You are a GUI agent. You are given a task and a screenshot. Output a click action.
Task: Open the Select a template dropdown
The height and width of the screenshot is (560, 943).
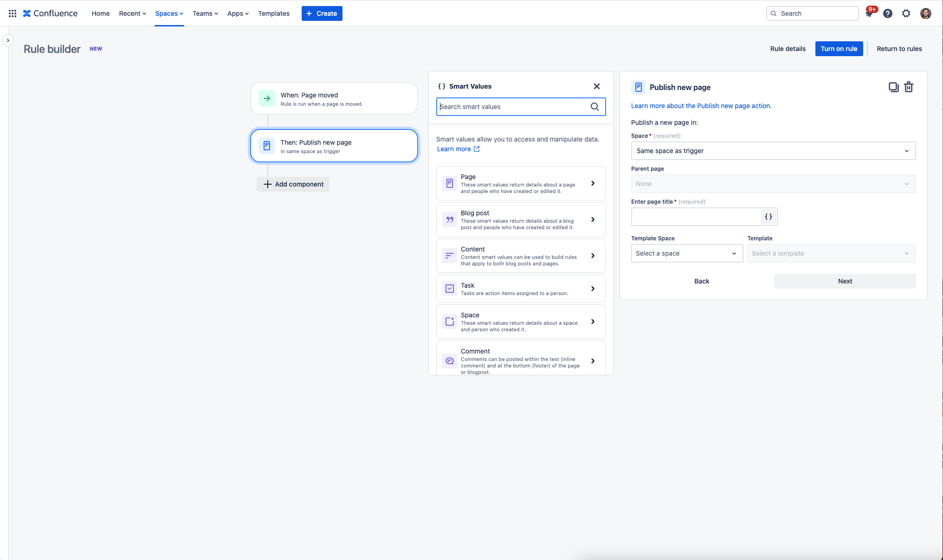tap(831, 253)
